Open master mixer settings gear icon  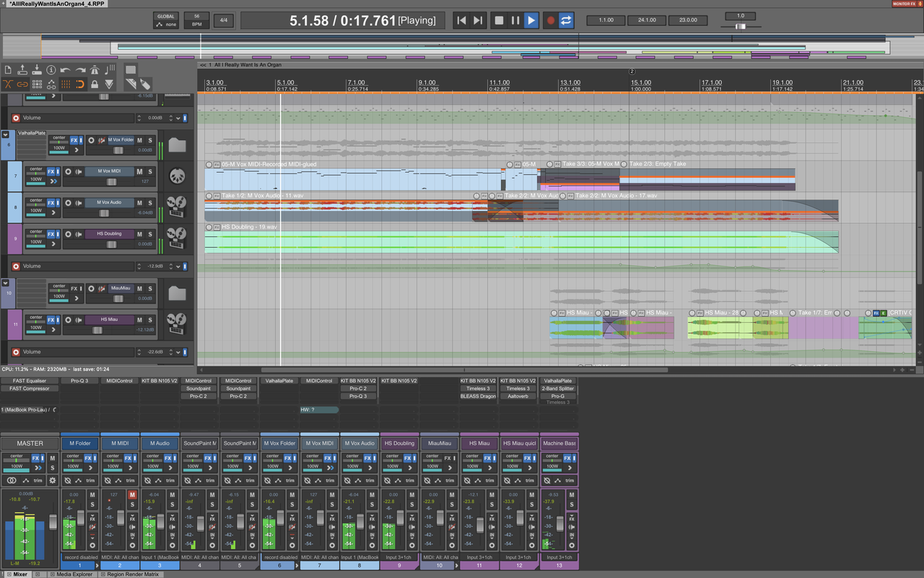point(52,480)
